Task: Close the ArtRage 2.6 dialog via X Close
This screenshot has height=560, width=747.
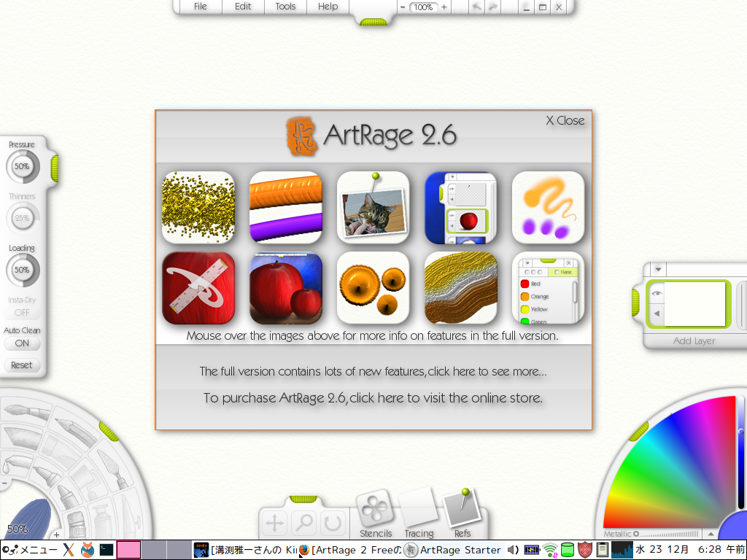Action: 565,120
